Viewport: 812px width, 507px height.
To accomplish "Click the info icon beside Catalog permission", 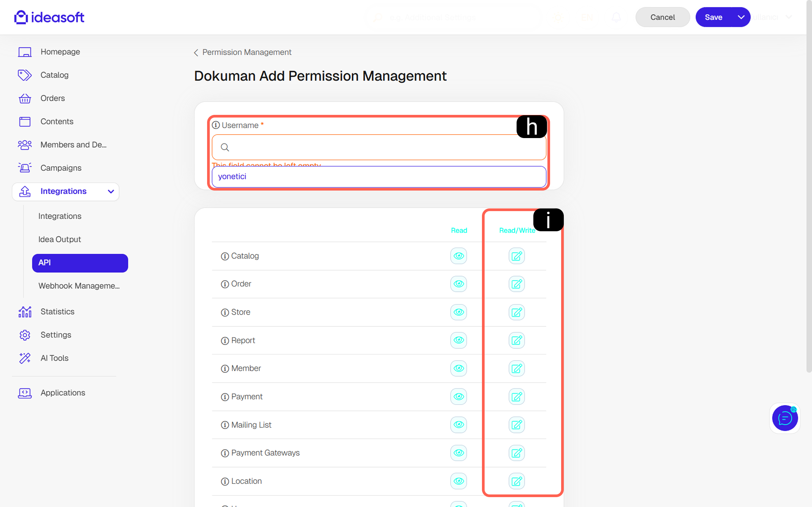I will click(x=225, y=256).
